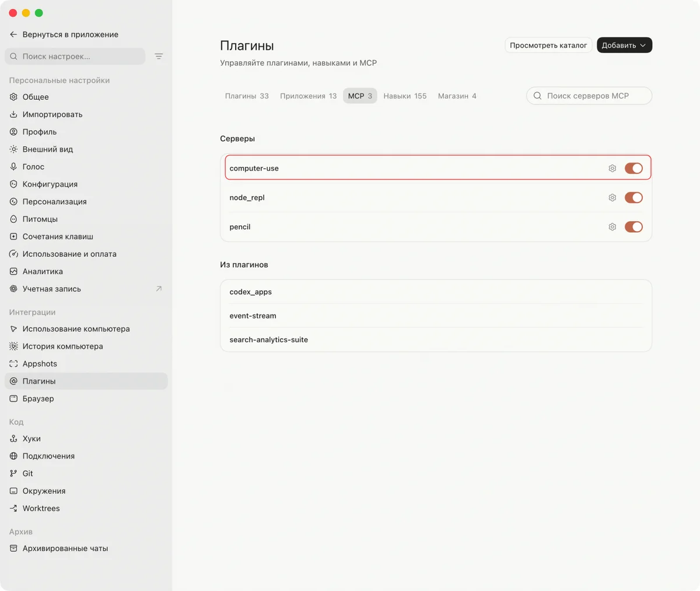Screen dimensions: 700x591
Task: Click the Appshots capture icon
Action: click(x=13, y=364)
